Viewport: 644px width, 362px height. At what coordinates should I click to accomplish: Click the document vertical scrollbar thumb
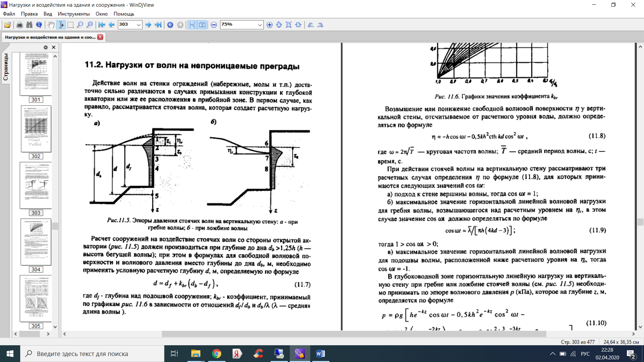pos(640,222)
